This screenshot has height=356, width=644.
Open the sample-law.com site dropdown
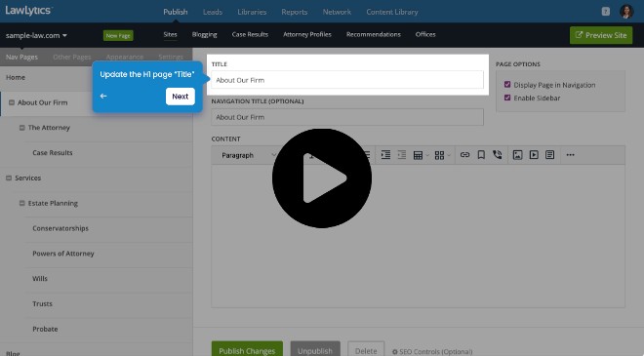tap(36, 35)
